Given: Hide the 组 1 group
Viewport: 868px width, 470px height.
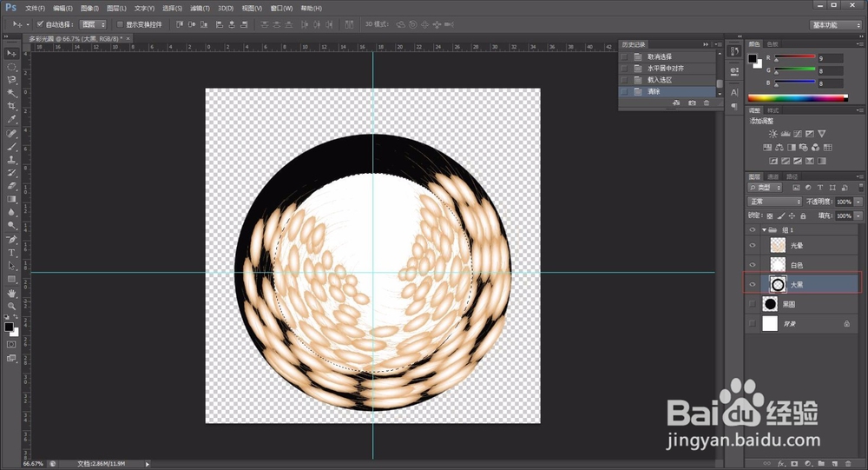Looking at the screenshot, I should click(753, 230).
